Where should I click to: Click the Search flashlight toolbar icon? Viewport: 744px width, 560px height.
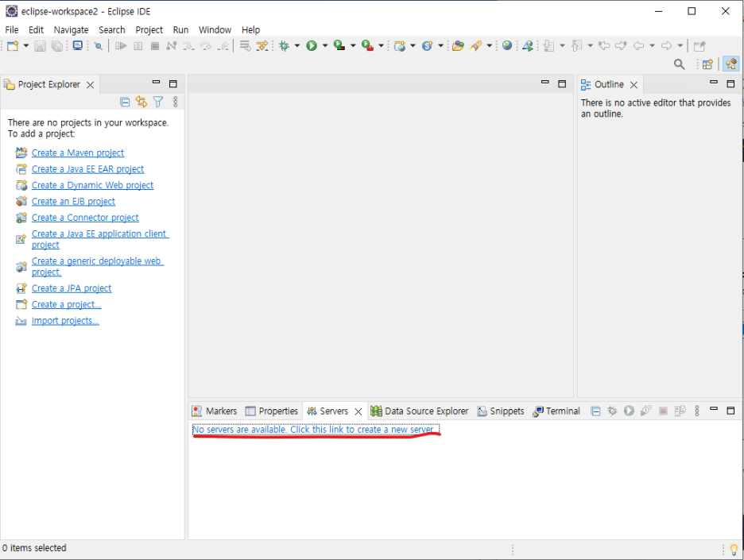click(x=476, y=46)
